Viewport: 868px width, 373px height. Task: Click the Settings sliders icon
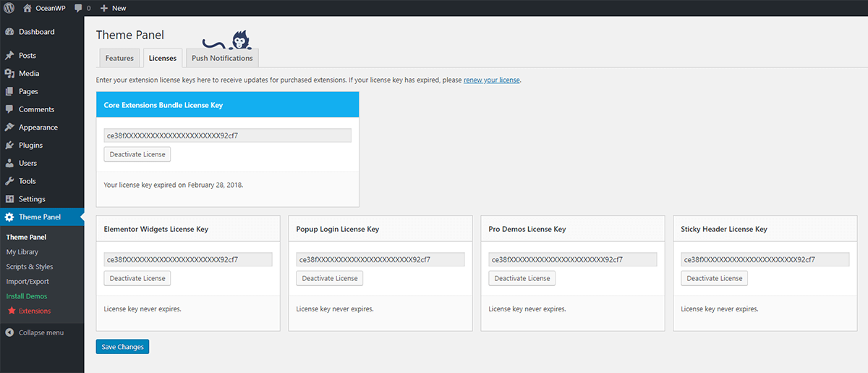tap(9, 199)
